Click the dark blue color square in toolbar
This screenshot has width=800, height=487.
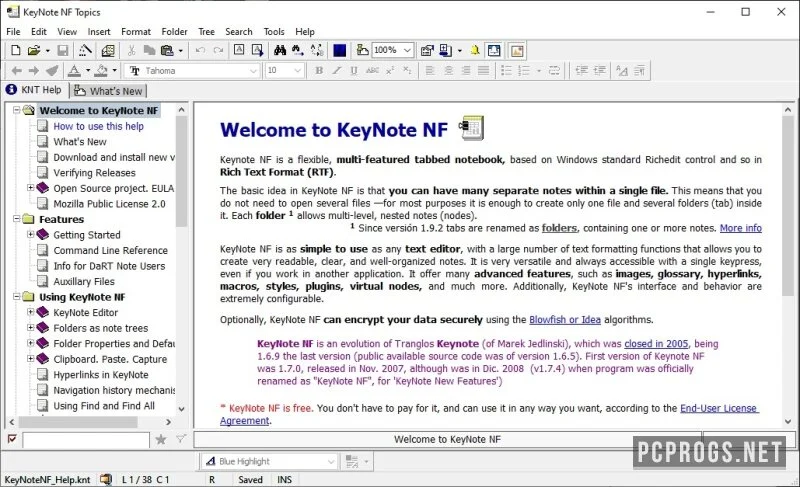pos(340,50)
